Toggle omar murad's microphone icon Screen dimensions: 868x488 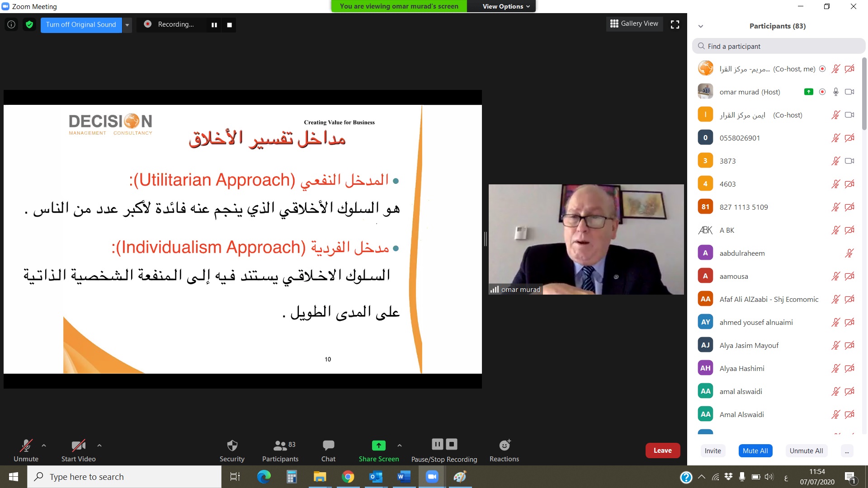[x=836, y=92]
